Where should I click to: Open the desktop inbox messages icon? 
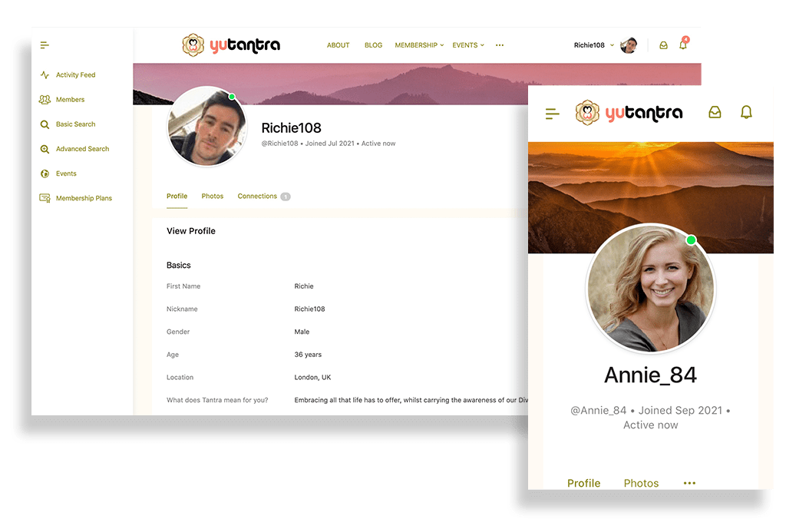tap(663, 45)
